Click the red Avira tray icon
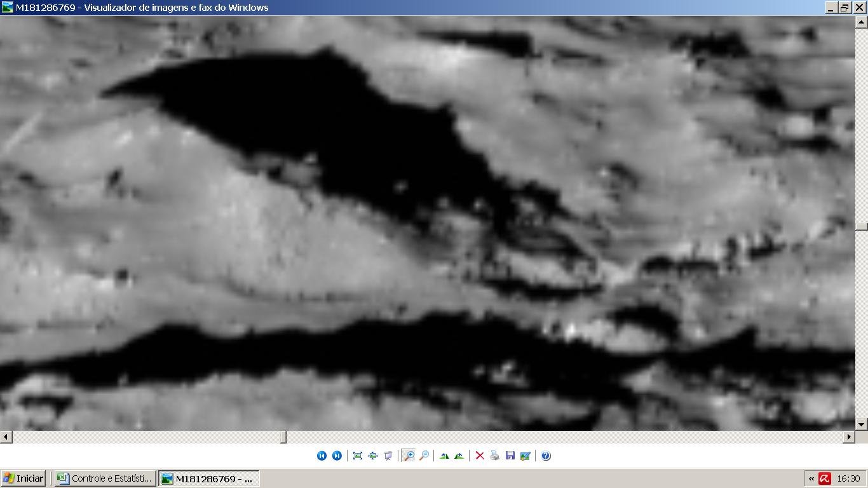The height and width of the screenshot is (488, 868). point(825,478)
